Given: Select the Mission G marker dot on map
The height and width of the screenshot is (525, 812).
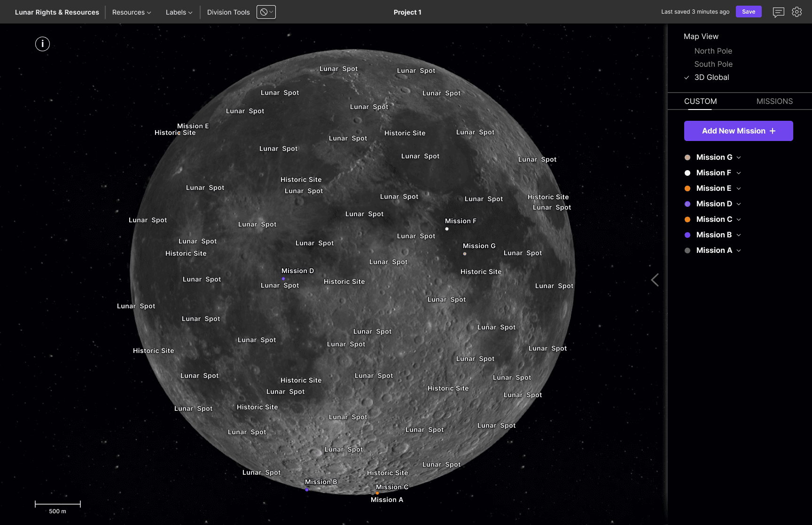Looking at the screenshot, I should coord(465,254).
